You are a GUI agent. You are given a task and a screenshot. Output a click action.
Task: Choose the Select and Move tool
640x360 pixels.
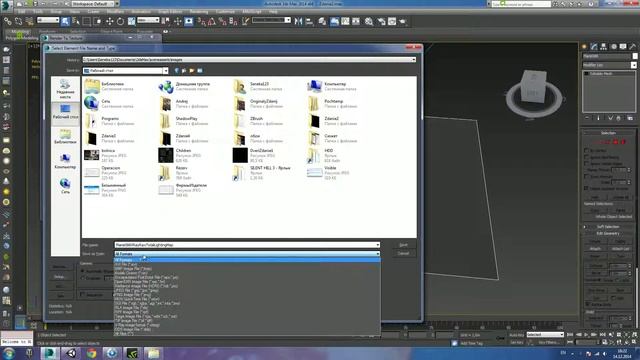[109, 21]
